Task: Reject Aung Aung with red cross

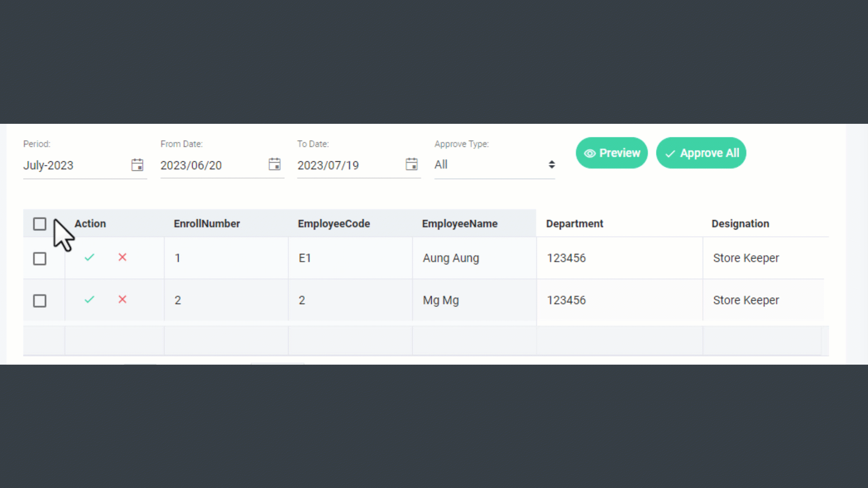Action: pyautogui.click(x=123, y=258)
